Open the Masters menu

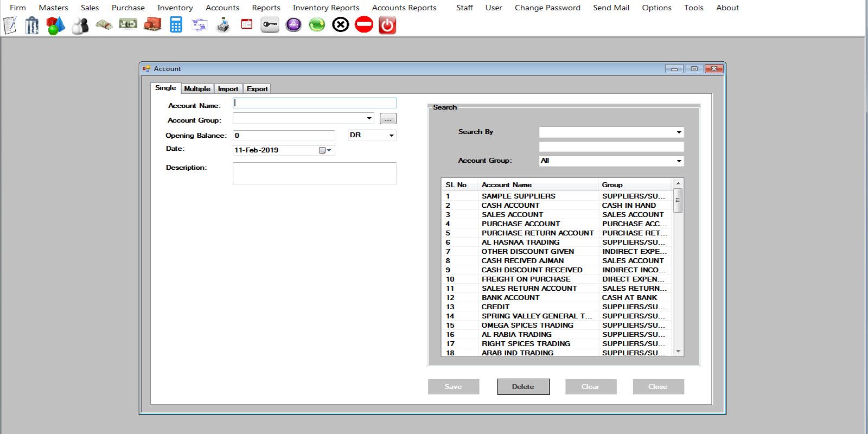[53, 8]
